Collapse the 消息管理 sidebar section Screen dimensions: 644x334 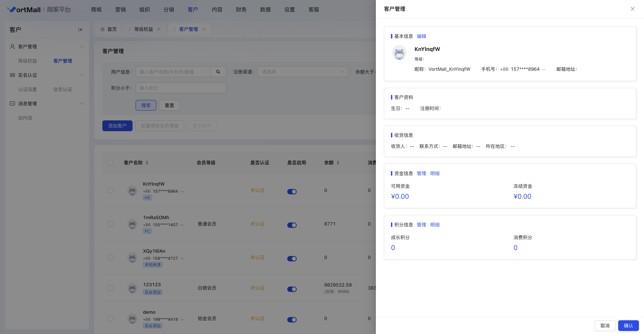[x=82, y=104]
